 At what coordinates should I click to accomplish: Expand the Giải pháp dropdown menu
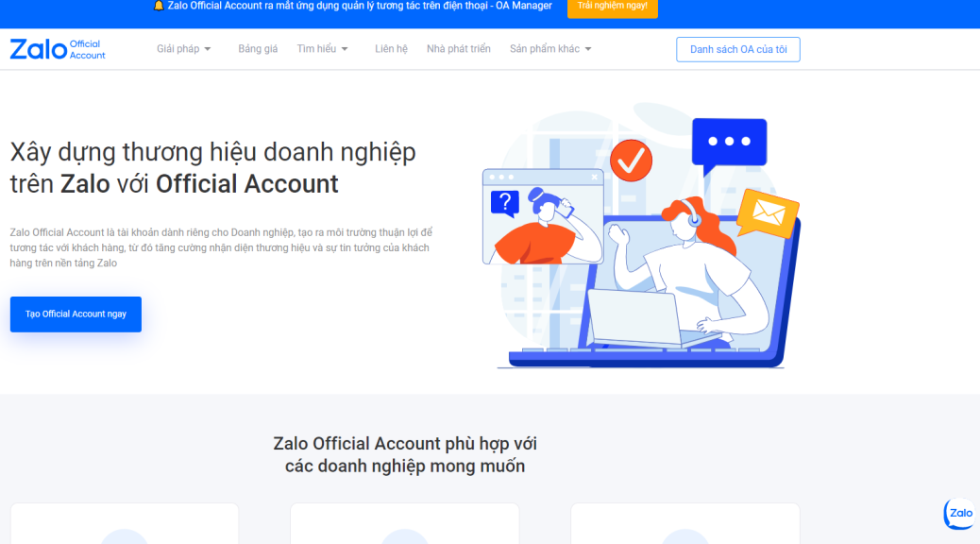pyautogui.click(x=184, y=49)
